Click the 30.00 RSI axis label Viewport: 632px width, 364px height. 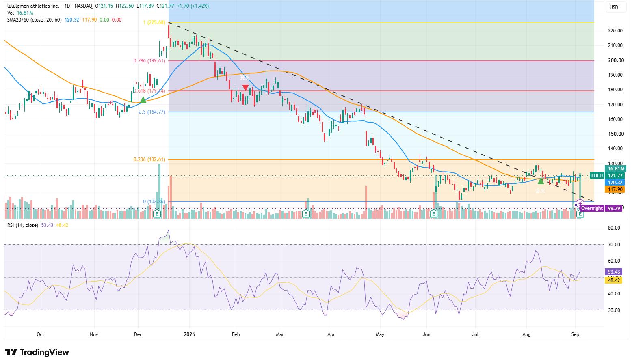(614, 310)
